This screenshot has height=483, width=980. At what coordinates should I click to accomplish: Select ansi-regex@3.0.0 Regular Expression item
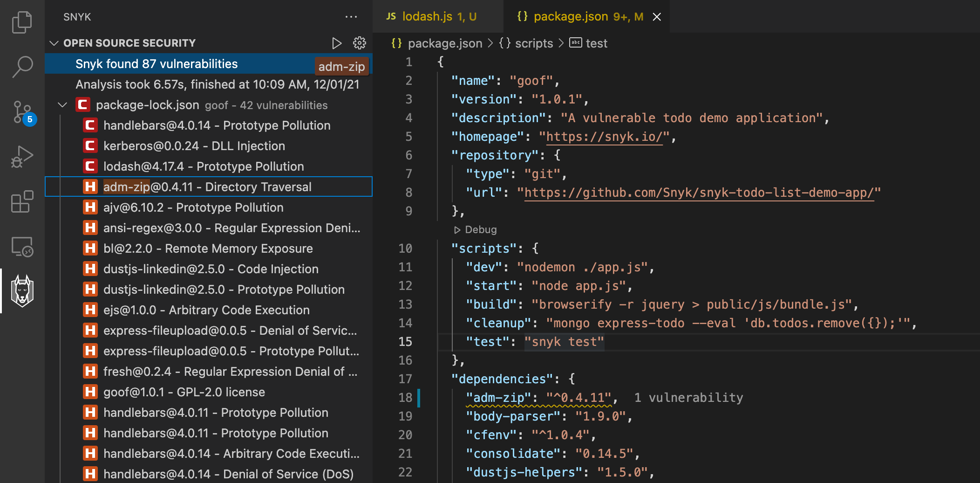click(x=209, y=228)
